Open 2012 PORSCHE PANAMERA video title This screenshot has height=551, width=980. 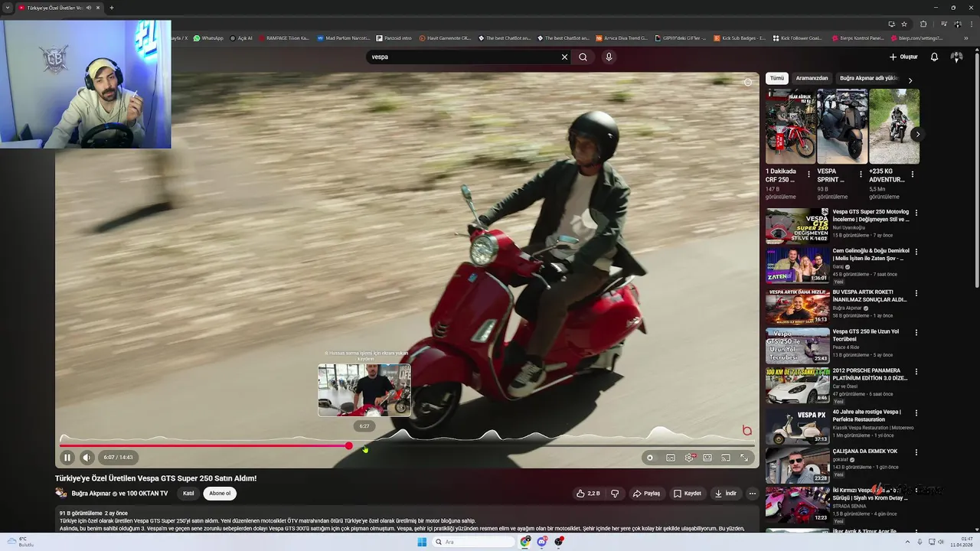click(870, 374)
